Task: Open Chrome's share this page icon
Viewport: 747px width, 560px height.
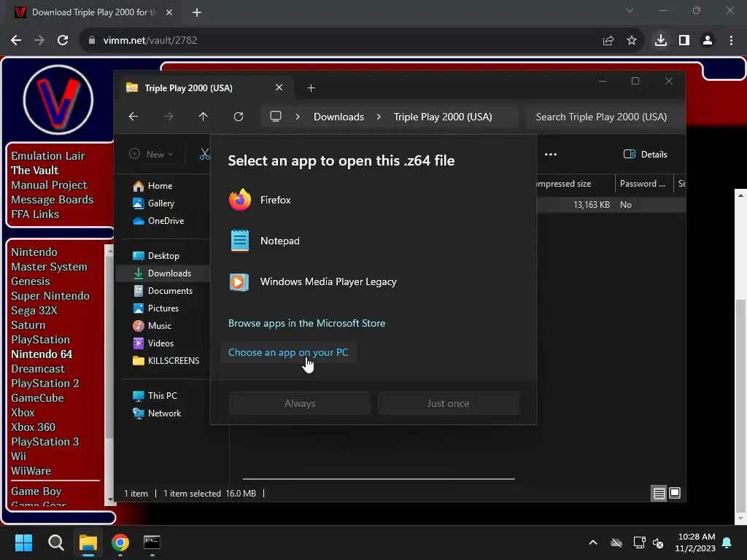Action: click(608, 41)
